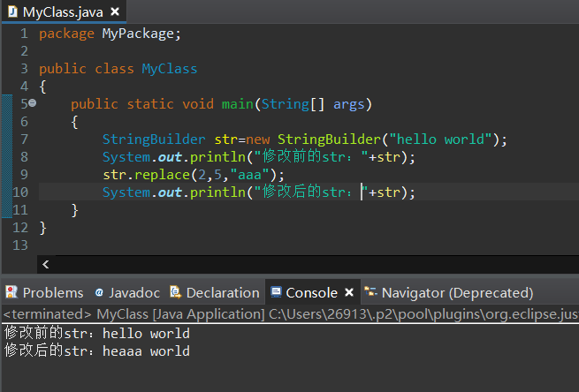This screenshot has height=392, width=579.
Task: Click the Java file icon on MyClass.java tab
Action: point(12,11)
